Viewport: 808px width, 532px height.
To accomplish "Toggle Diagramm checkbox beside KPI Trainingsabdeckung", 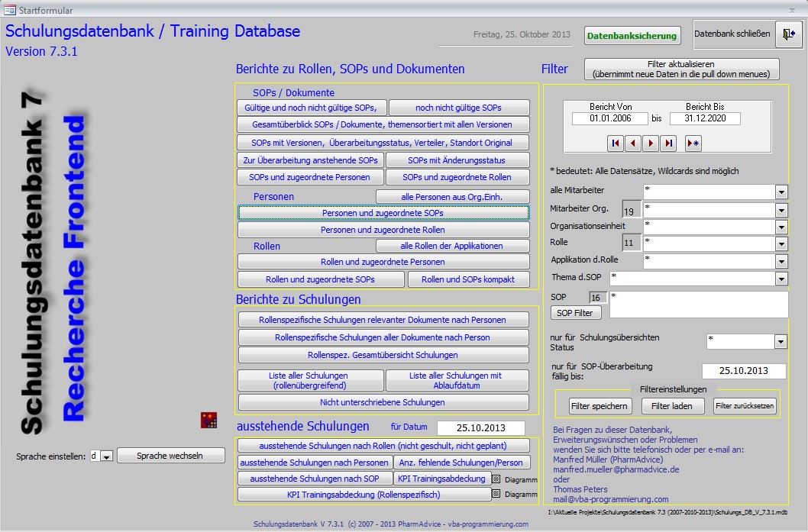I will coord(496,479).
